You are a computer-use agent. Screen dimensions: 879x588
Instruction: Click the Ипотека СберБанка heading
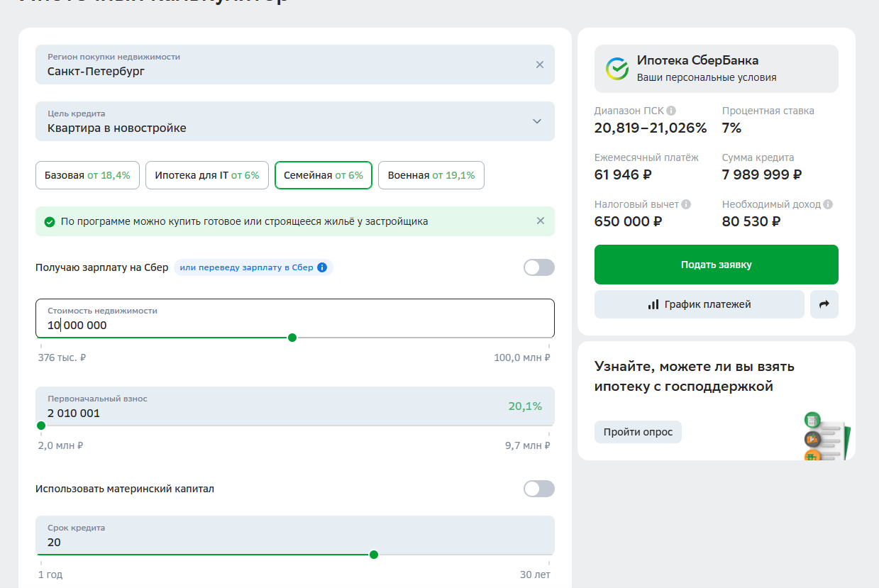(x=697, y=60)
